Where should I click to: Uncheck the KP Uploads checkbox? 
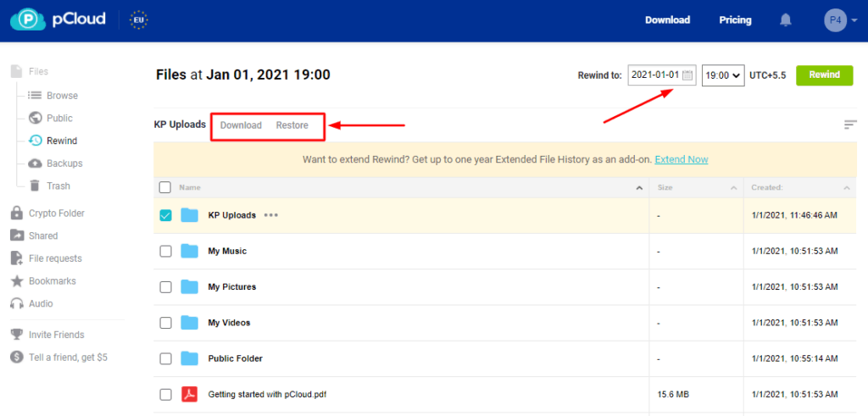click(x=165, y=215)
